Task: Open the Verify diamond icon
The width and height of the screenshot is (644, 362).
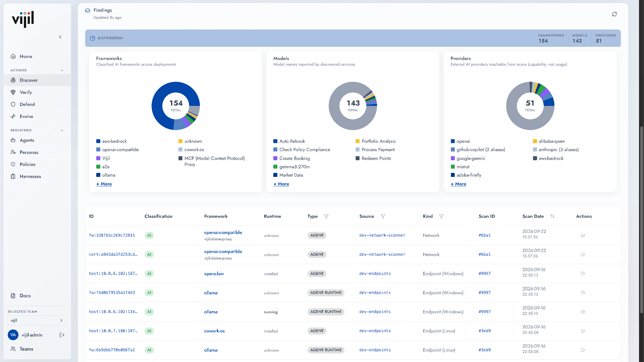Action: (13, 92)
